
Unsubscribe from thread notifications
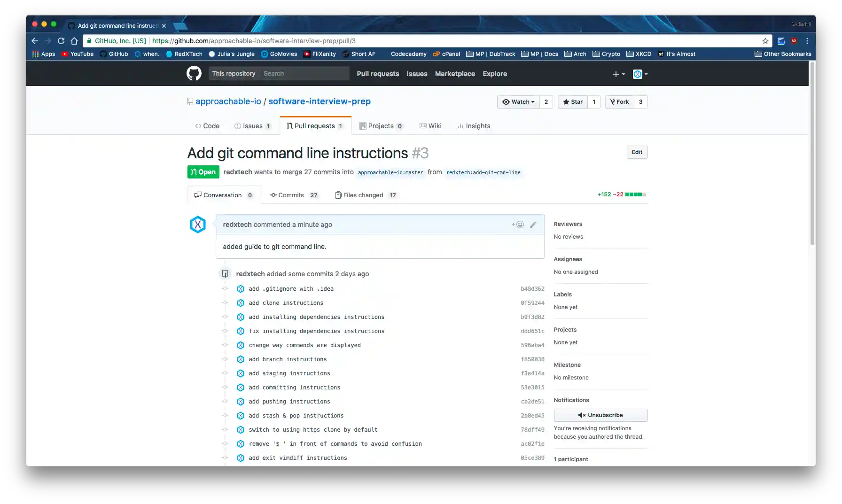pyautogui.click(x=600, y=415)
